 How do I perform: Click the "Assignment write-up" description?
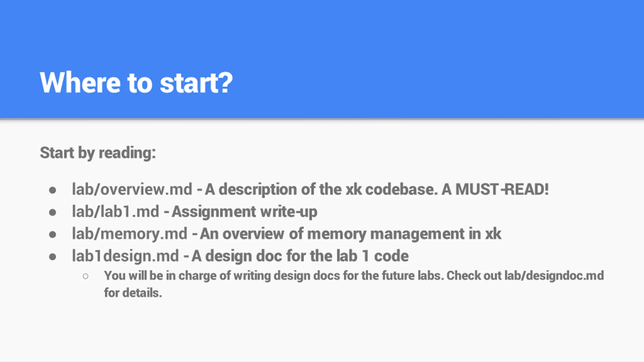click(245, 212)
